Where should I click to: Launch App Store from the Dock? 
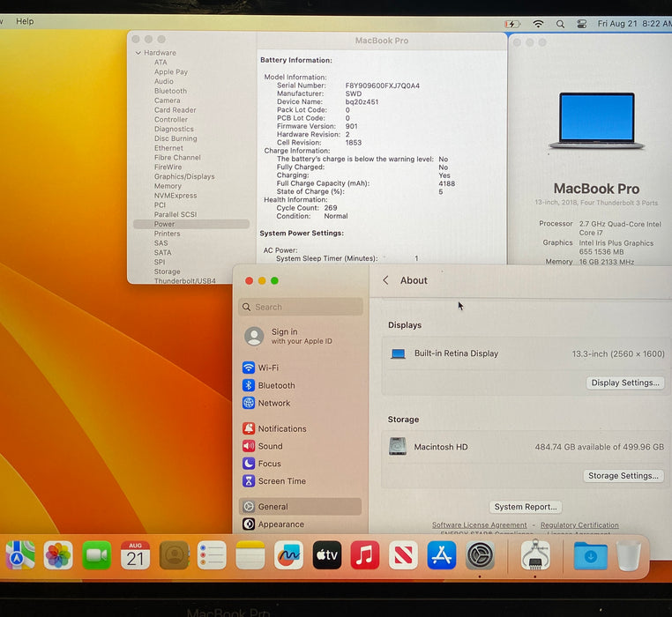442,555
